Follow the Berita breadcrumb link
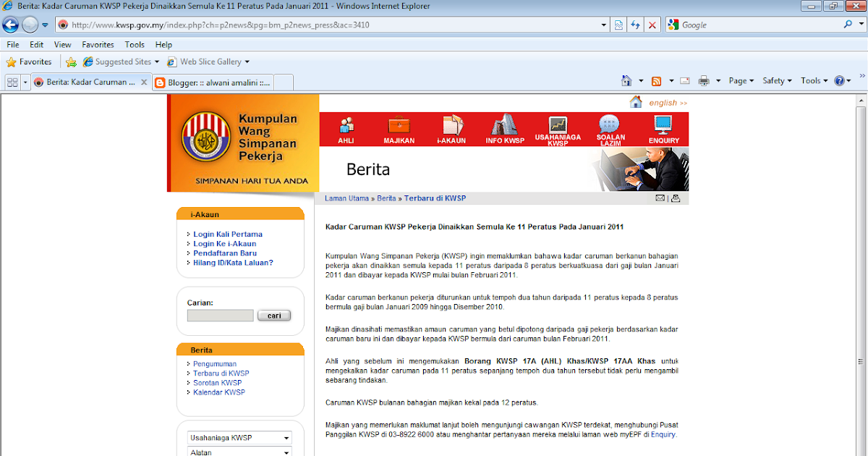Image resolution: width=868 pixels, height=456 pixels. coord(386,198)
